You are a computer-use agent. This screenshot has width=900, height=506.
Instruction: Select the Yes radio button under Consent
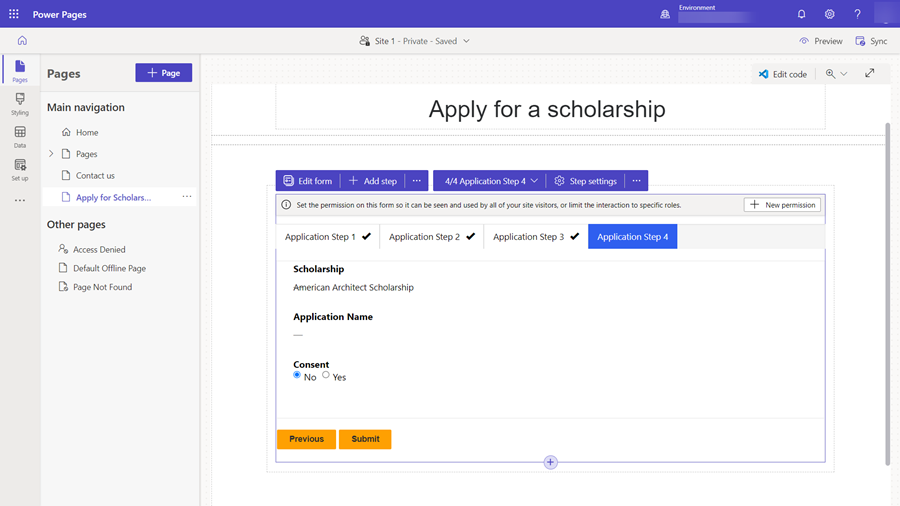point(326,376)
